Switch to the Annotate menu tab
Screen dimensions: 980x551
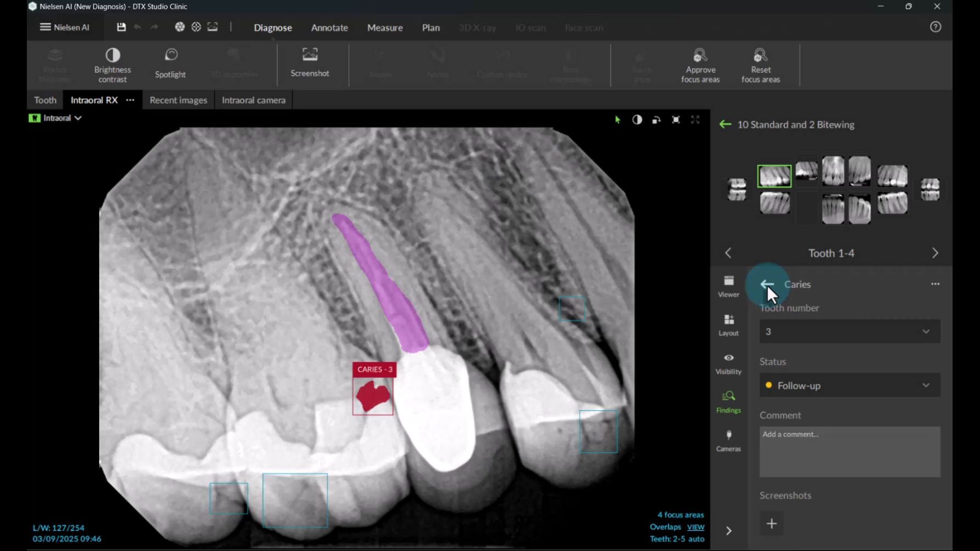click(x=329, y=27)
